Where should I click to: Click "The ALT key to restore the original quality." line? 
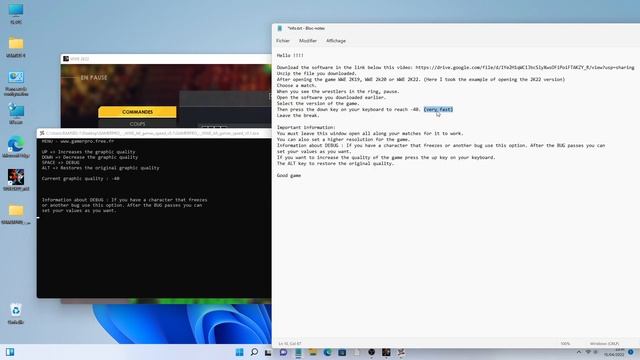point(336,163)
